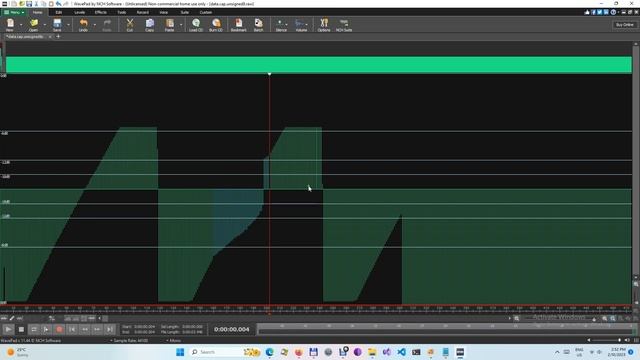Click the Load CD icon

[196, 24]
